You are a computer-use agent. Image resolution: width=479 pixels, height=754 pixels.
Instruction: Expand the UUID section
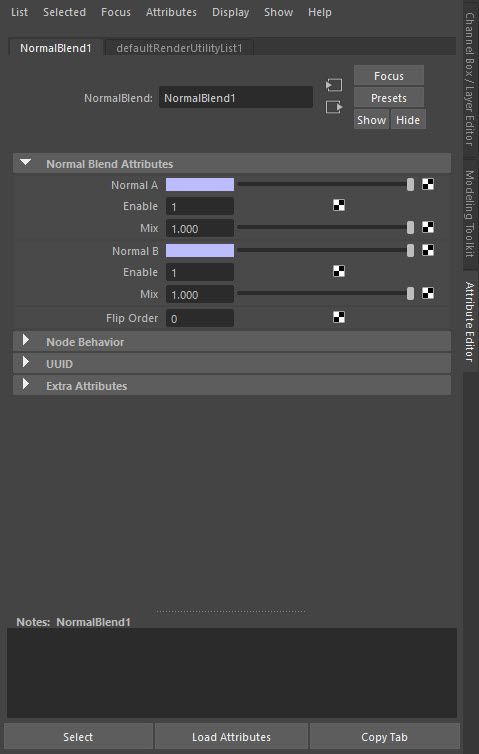pyautogui.click(x=26, y=363)
